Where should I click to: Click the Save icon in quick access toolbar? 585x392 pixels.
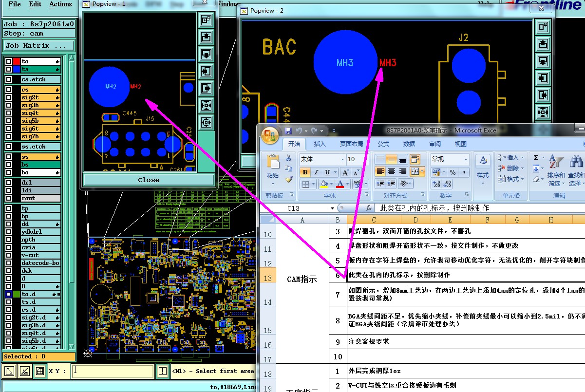tap(288, 131)
